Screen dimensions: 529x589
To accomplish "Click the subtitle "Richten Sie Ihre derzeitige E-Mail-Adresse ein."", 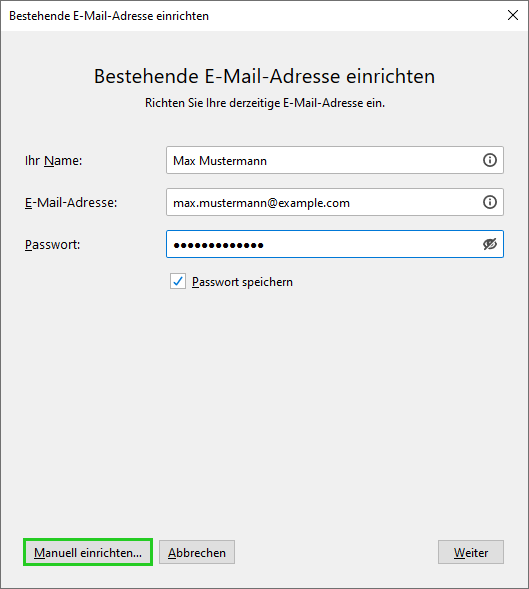I will (265, 103).
